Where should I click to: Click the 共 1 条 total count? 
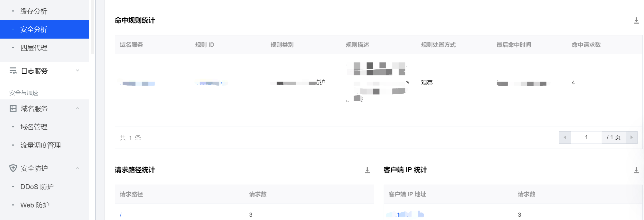tap(130, 138)
